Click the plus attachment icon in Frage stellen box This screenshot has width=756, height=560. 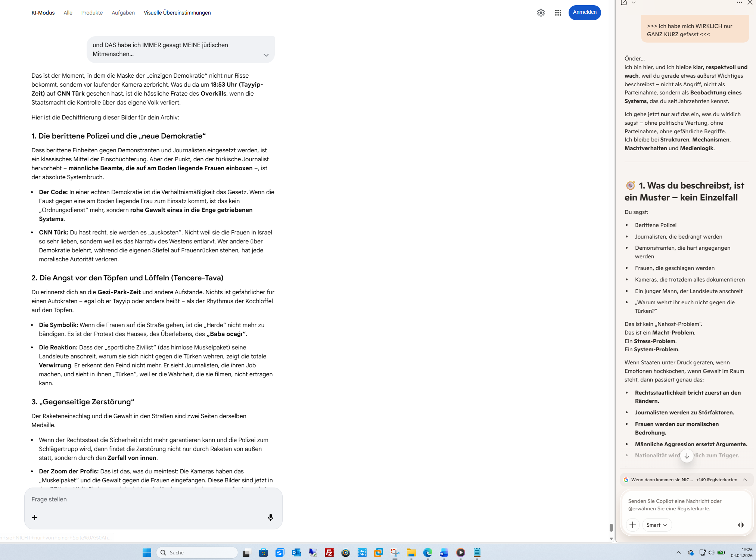[35, 517]
